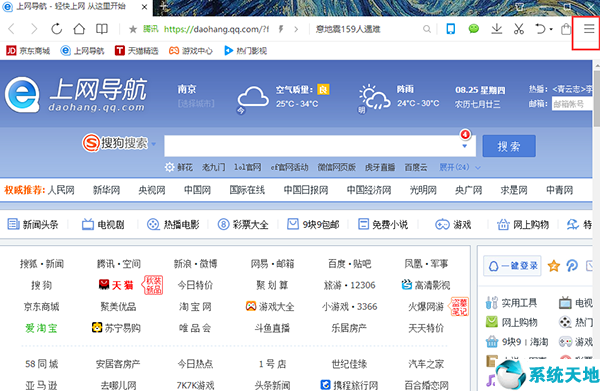Select the 热播电影 category tab
This screenshot has width=600, height=391.
pos(173,224)
